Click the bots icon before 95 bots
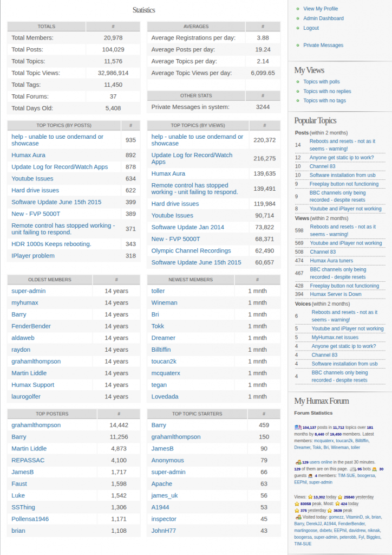The width and height of the screenshot is (392, 555). click(x=352, y=469)
